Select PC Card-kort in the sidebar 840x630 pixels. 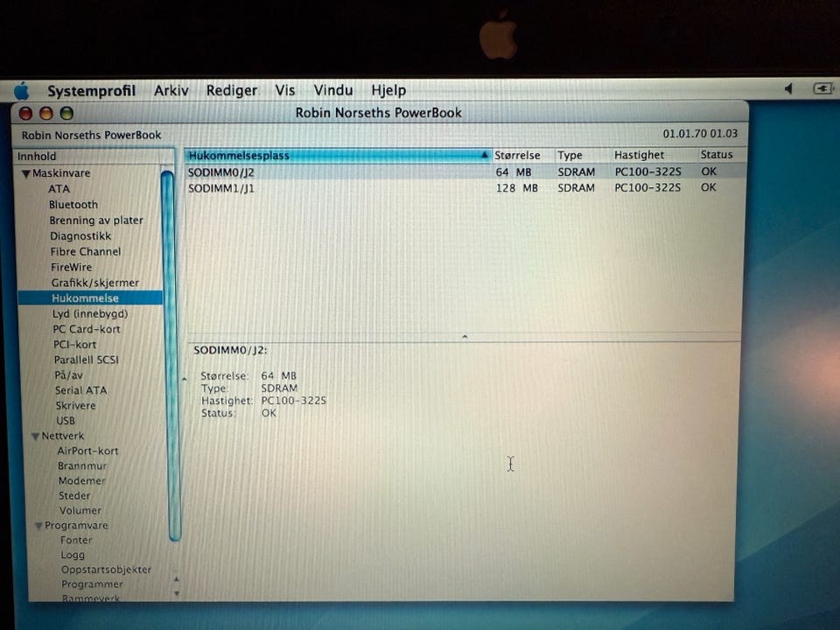pos(87,329)
